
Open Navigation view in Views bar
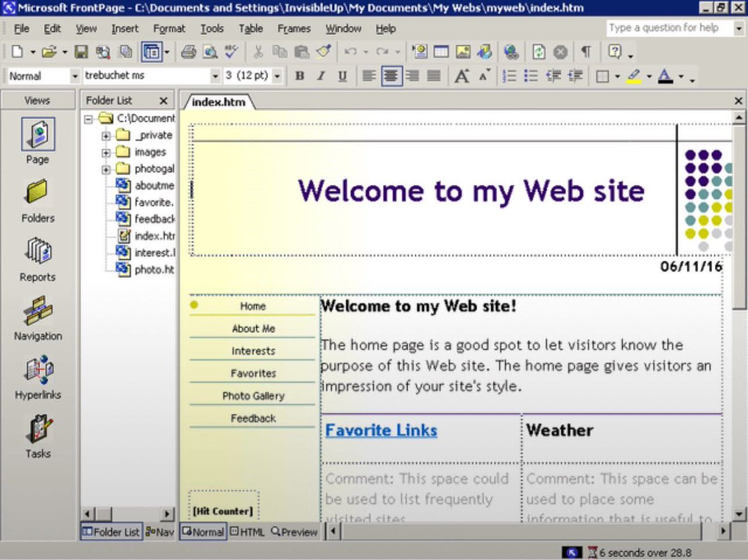[x=38, y=319]
